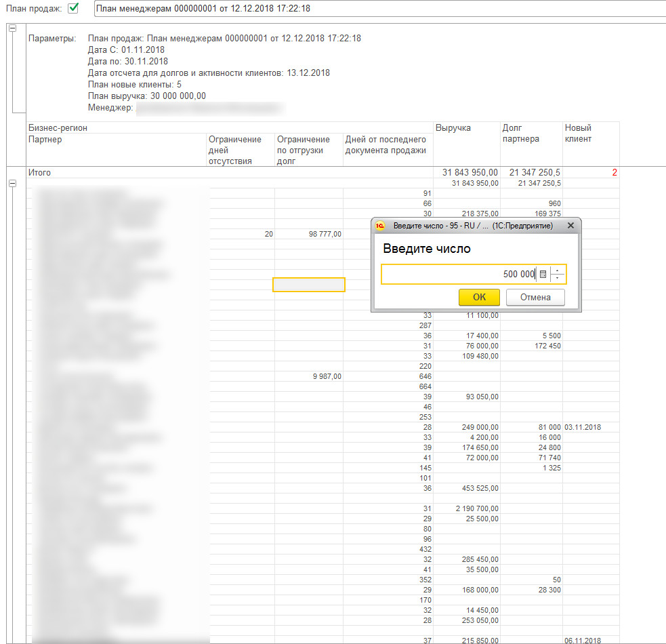This screenshot has height=644, width=666.
Task: Click the spinner down arrow to decrease value
Action: pos(557,278)
